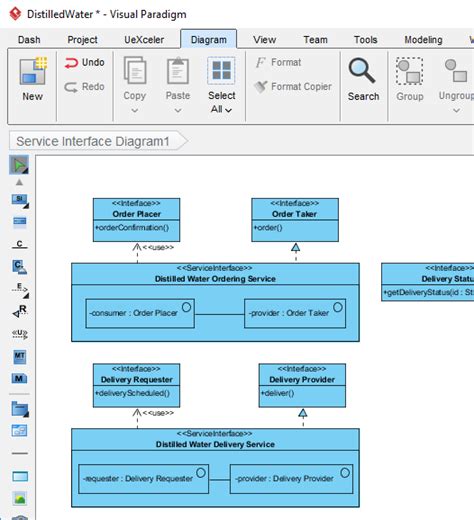Click the Redo button
The image size is (474, 520).
[x=84, y=87]
